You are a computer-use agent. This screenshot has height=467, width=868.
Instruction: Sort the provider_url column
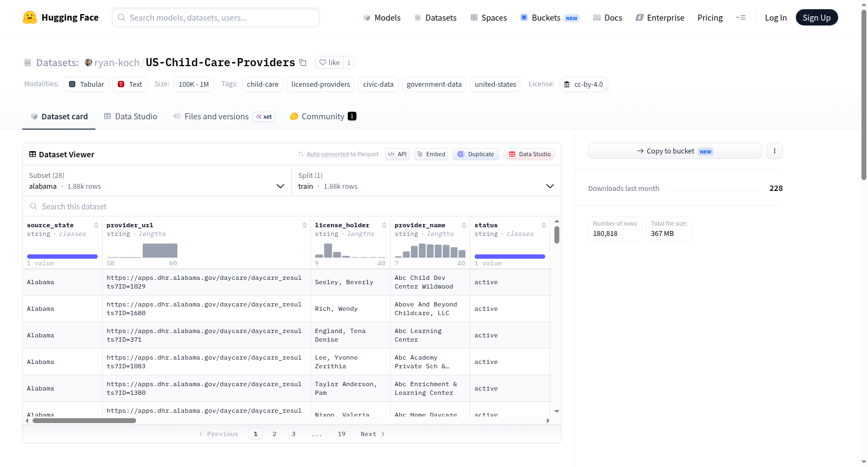(304, 225)
